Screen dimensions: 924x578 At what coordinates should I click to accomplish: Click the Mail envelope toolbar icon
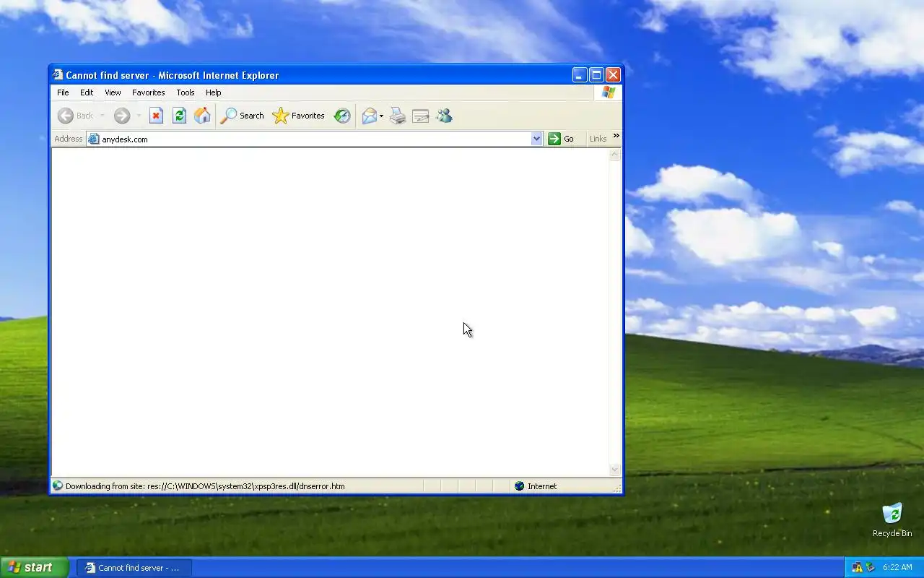click(x=370, y=116)
